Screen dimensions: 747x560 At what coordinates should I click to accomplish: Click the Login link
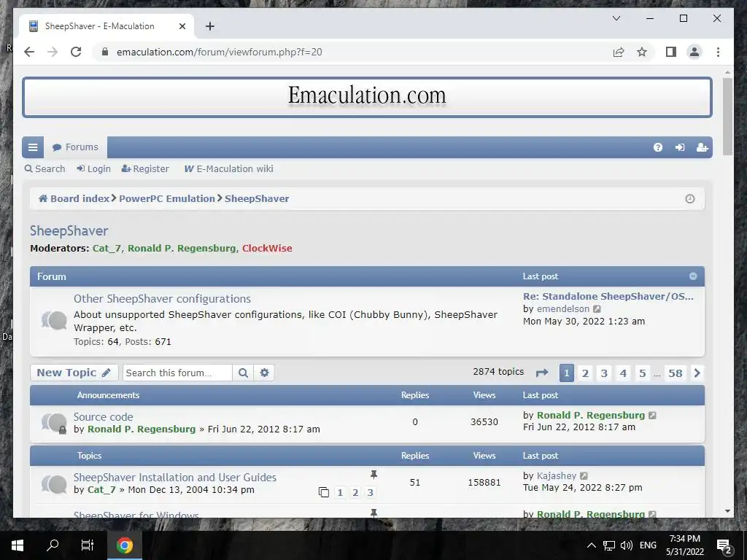(x=94, y=169)
